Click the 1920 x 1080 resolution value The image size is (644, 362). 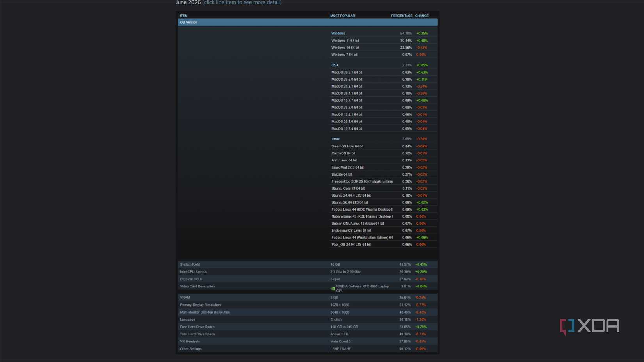click(340, 305)
